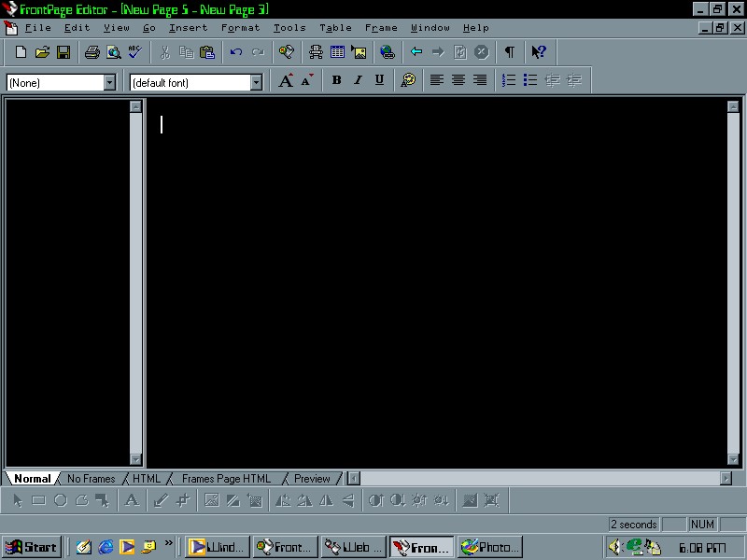
Task: Open the (None) style dropdown
Action: pyautogui.click(x=109, y=83)
